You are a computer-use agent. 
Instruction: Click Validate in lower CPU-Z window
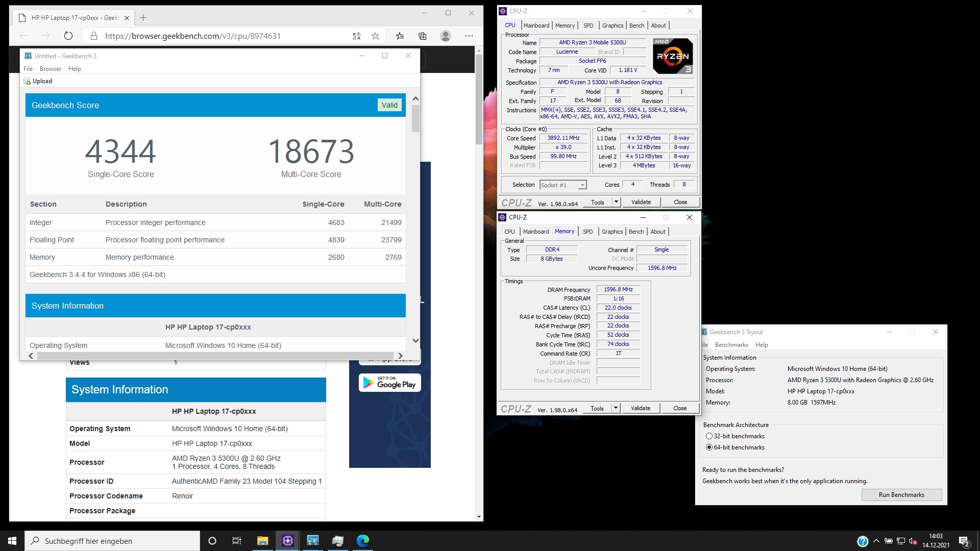[x=641, y=408]
